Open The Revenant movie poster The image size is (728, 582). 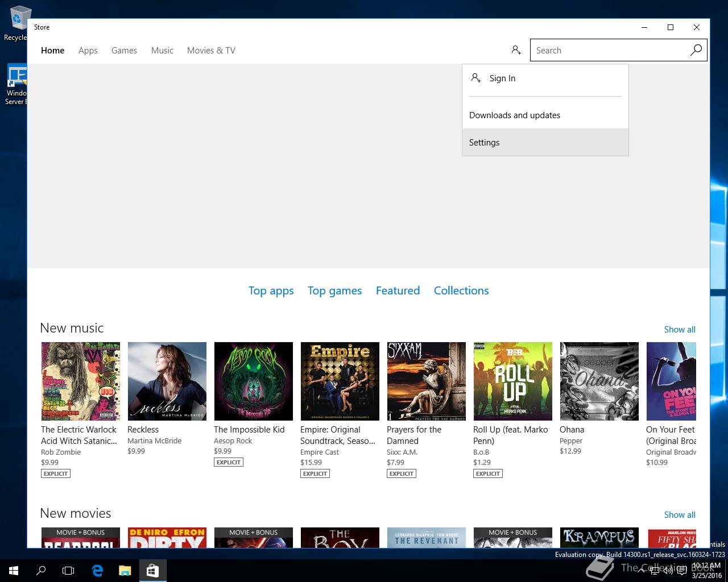click(x=427, y=538)
